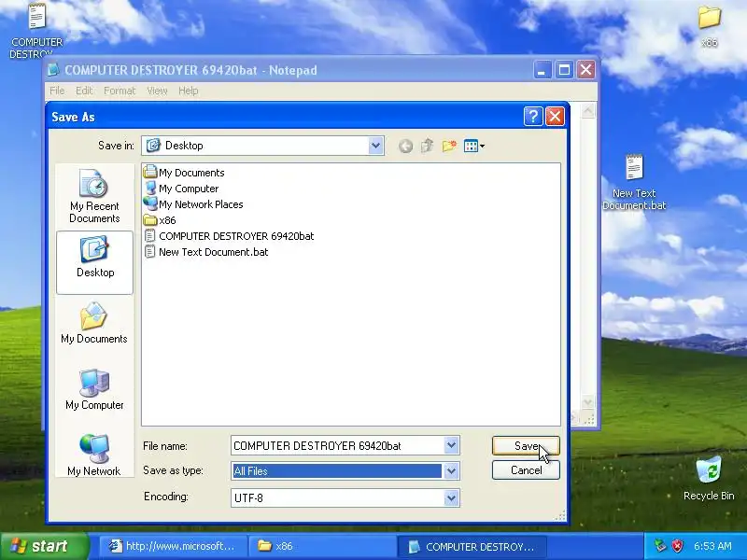Open the View menu icon in Save As
The image size is (747, 560).
(x=473, y=146)
